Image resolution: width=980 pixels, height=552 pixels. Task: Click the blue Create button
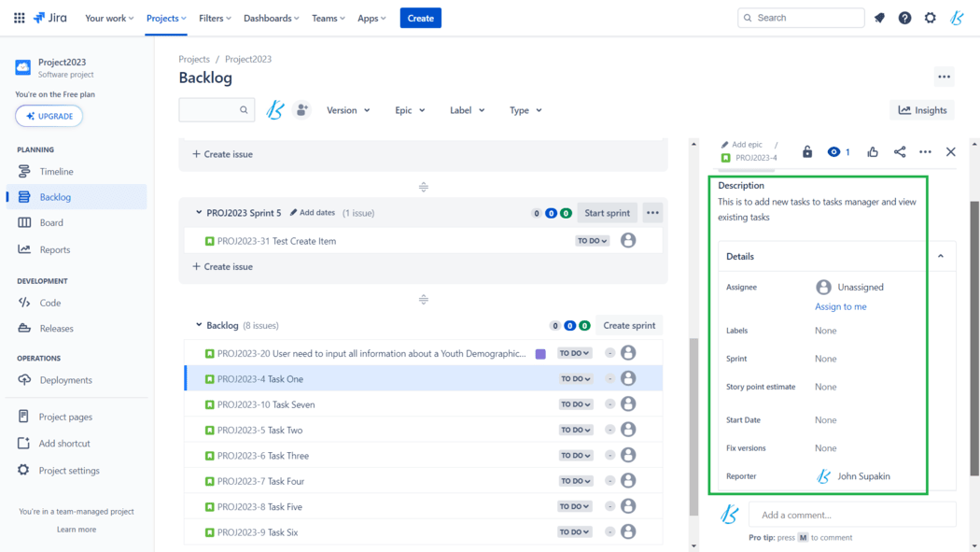421,18
